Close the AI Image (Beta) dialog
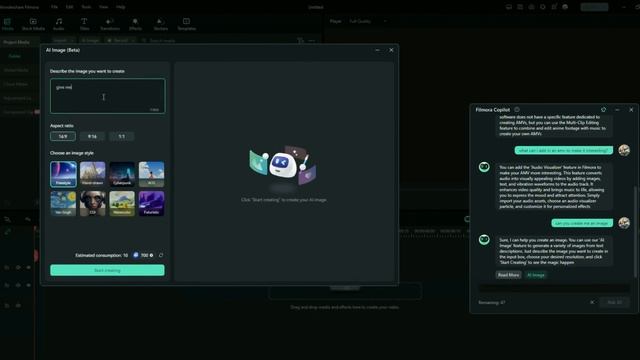Screen dimensions: 640x360 pos(391,50)
